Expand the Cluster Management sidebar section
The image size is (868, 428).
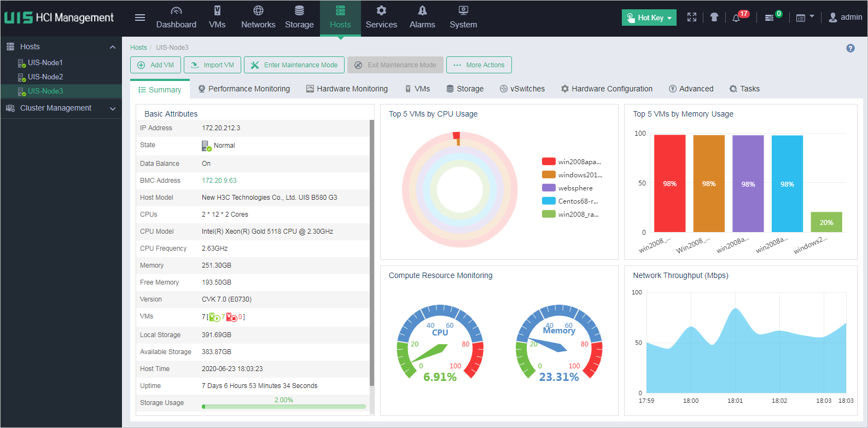61,108
